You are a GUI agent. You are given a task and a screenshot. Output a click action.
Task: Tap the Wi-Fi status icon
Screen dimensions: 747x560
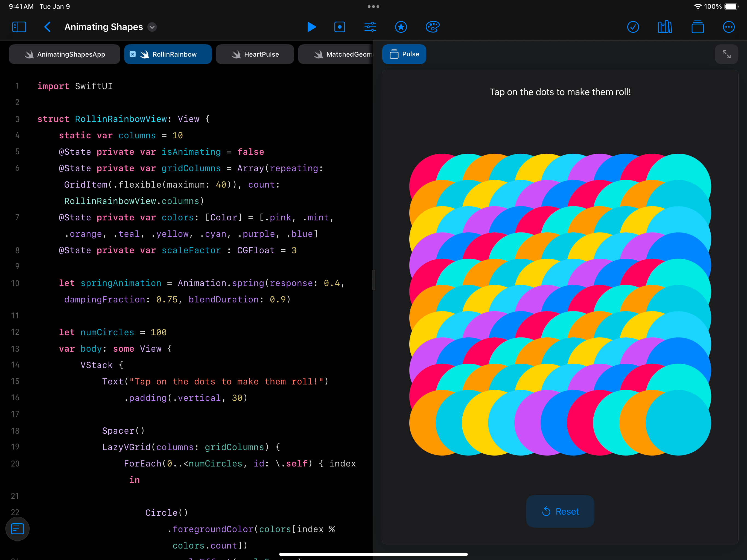698,6
